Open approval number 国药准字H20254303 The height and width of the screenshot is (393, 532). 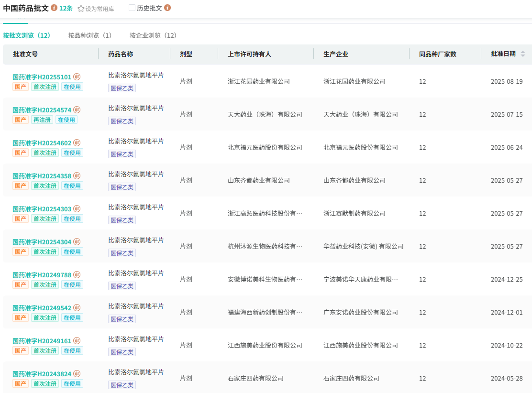pyautogui.click(x=42, y=209)
